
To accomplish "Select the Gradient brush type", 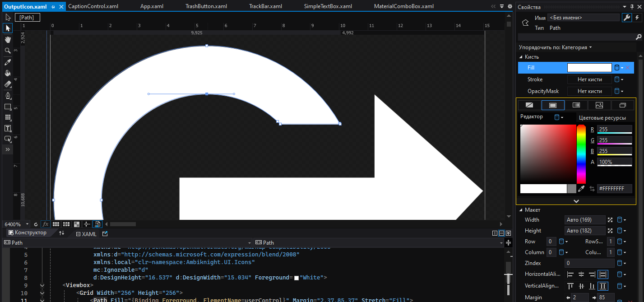I will point(576,105).
